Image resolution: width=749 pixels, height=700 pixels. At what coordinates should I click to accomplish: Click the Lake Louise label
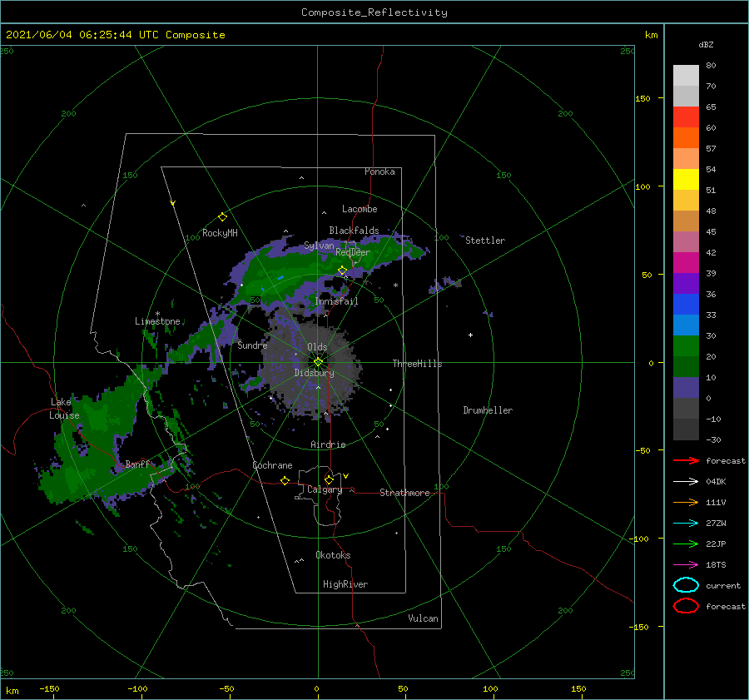pos(64,409)
